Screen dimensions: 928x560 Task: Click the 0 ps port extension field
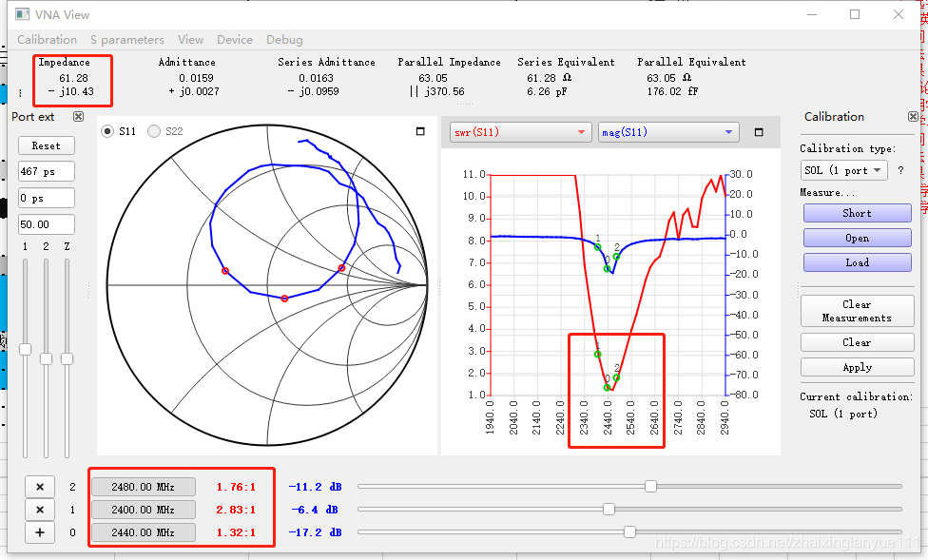[47, 198]
